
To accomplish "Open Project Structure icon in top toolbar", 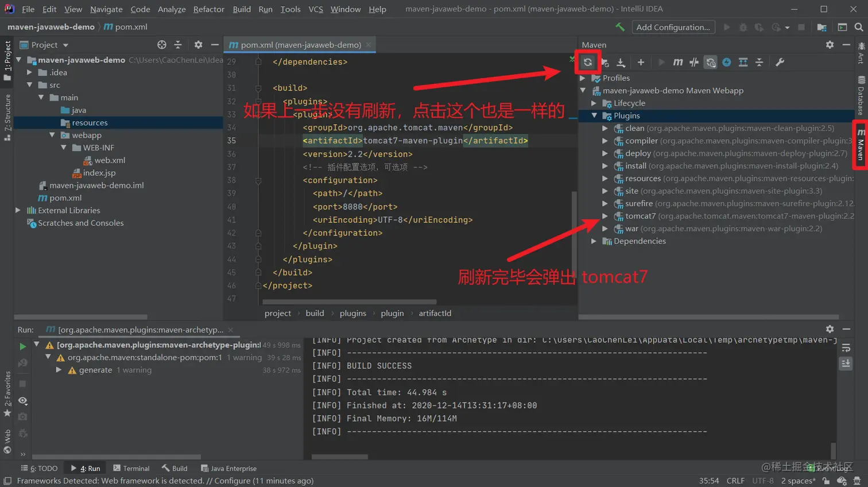I will click(x=822, y=27).
